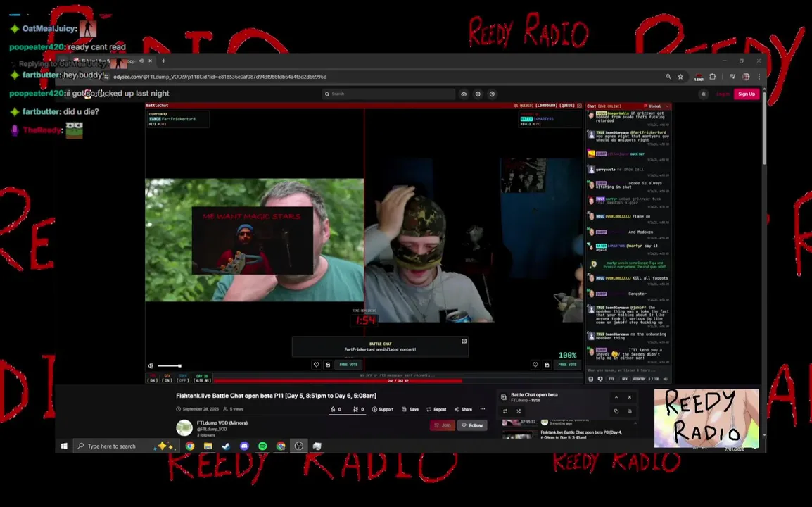812x507 pixels.
Task: Click the red XP progress bar
Action: 337,380
